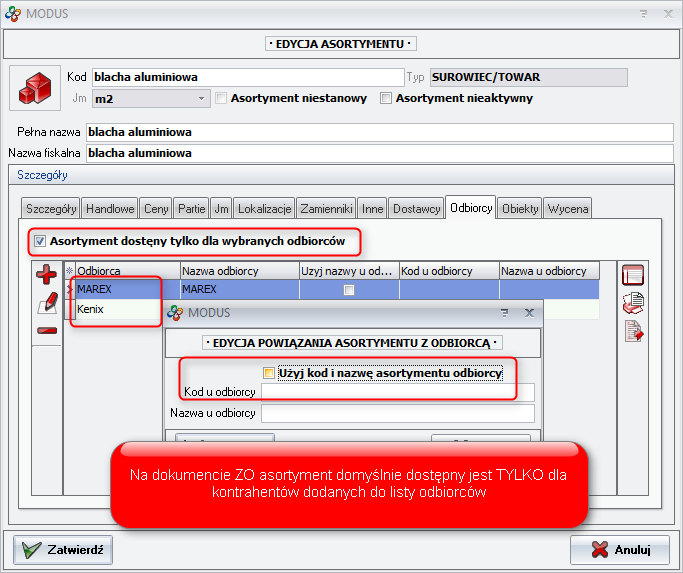Open the Jm unit dropdown showing m2
This screenshot has height=573, width=683.
[x=151, y=99]
